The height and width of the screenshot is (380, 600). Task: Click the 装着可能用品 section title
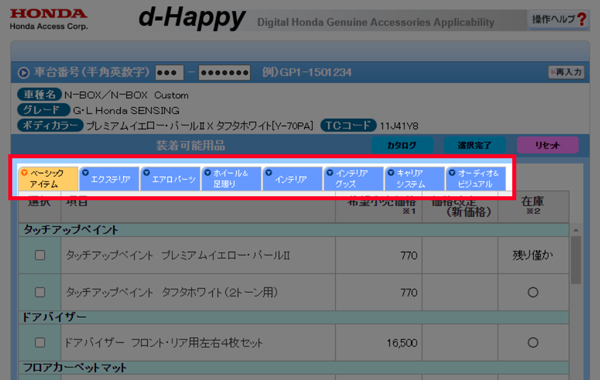click(x=190, y=145)
